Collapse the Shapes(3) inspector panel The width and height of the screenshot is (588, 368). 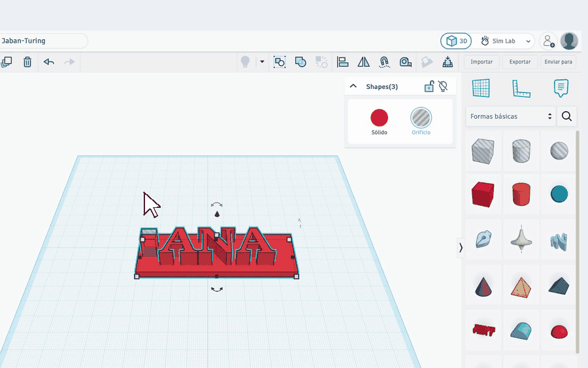pos(353,86)
